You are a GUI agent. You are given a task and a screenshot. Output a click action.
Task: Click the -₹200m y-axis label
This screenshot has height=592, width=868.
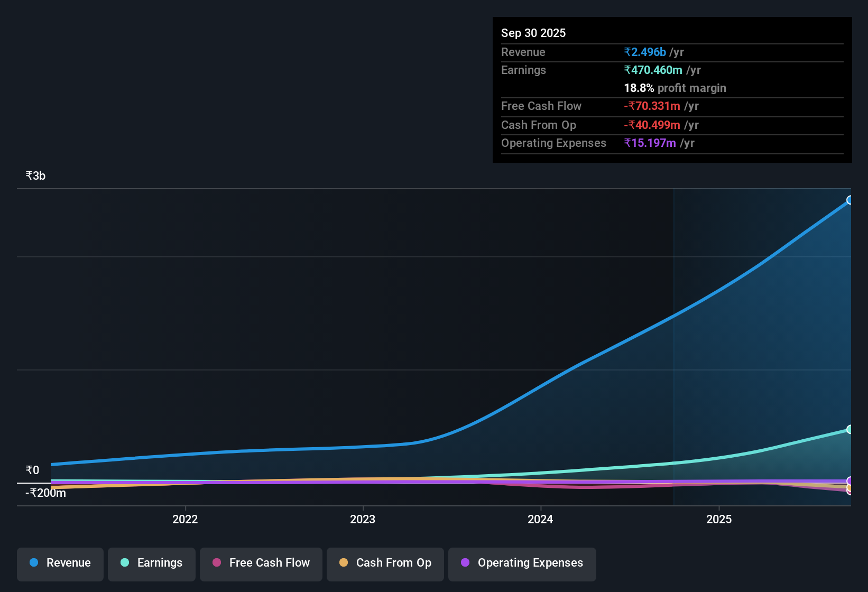[46, 493]
